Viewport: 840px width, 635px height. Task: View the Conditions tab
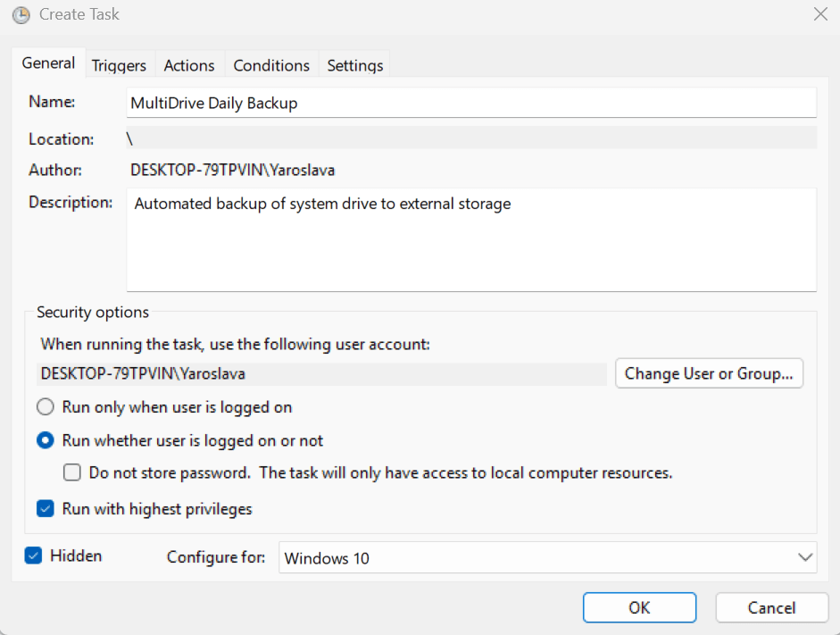(x=270, y=64)
